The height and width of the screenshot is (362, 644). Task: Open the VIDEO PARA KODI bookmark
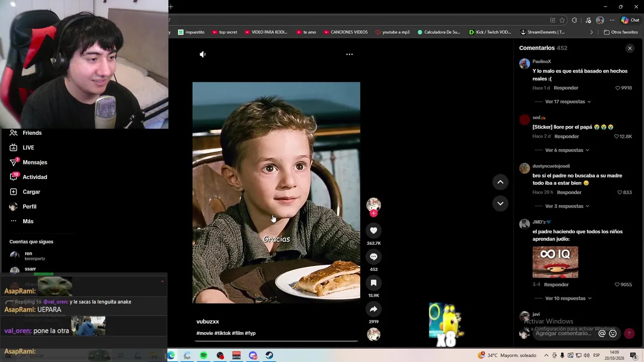266,32
